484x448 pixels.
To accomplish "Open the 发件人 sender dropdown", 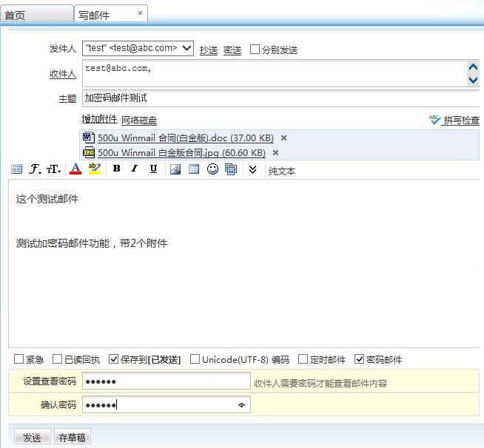I will click(138, 48).
